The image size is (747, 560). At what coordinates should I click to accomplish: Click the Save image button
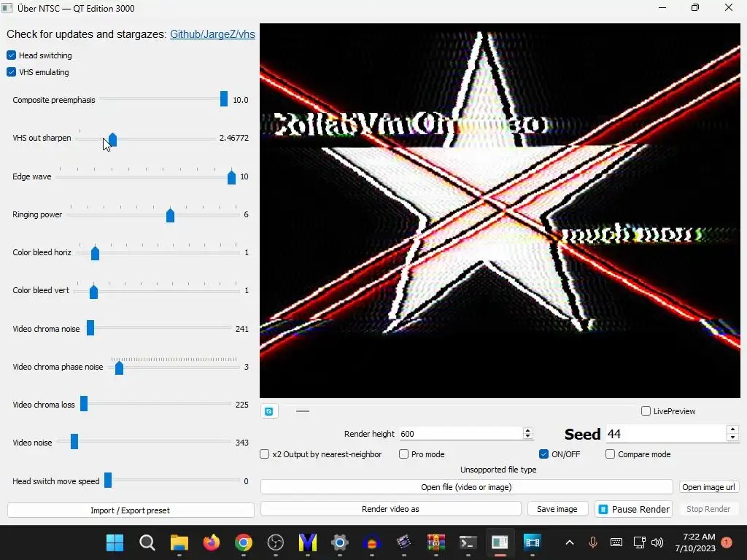557,509
